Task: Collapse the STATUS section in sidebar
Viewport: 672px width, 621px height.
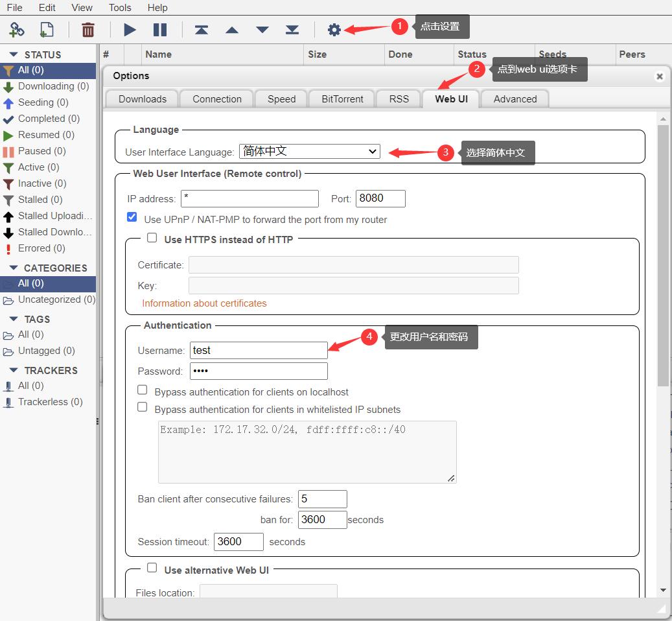Action: (12, 54)
